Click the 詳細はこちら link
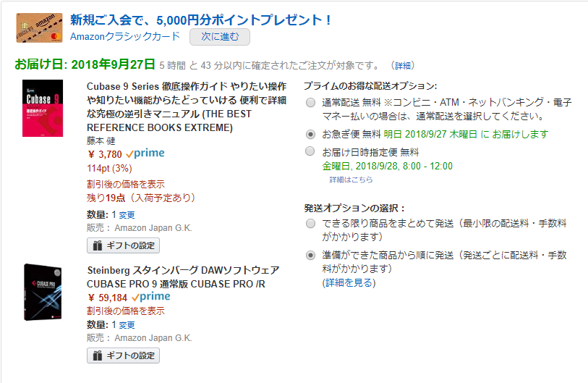Image resolution: width=588 pixels, height=383 pixels. pyautogui.click(x=351, y=180)
